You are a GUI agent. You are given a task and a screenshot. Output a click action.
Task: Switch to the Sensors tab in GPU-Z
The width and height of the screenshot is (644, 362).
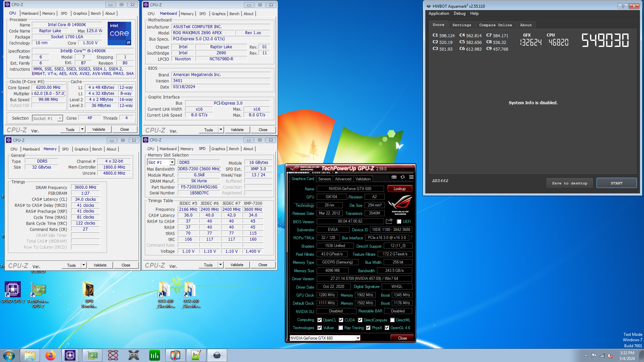click(324, 179)
